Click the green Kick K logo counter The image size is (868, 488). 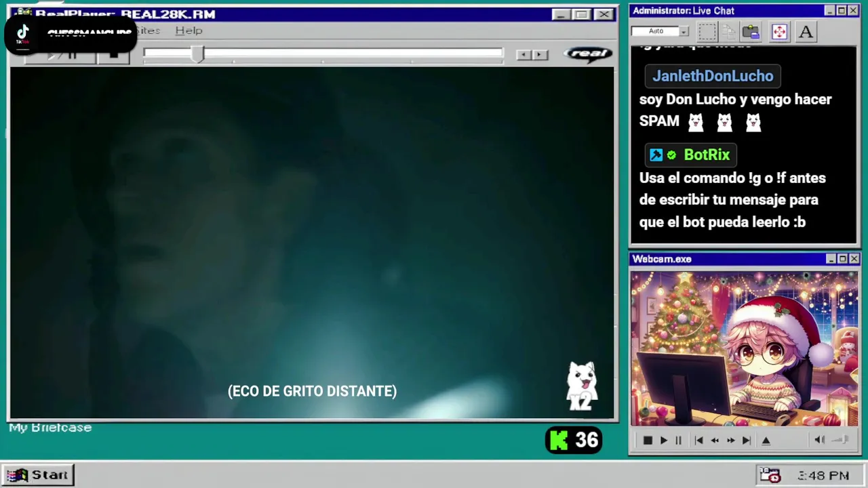[559, 441]
